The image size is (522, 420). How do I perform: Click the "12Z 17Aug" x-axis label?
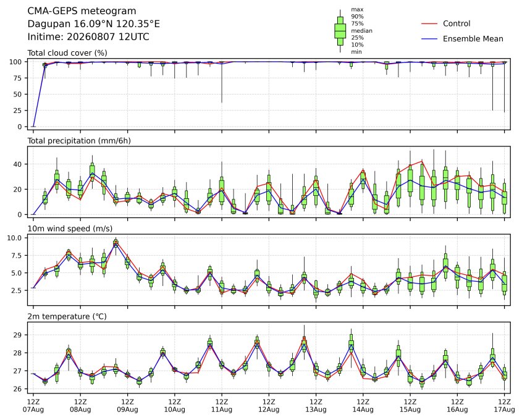click(504, 406)
